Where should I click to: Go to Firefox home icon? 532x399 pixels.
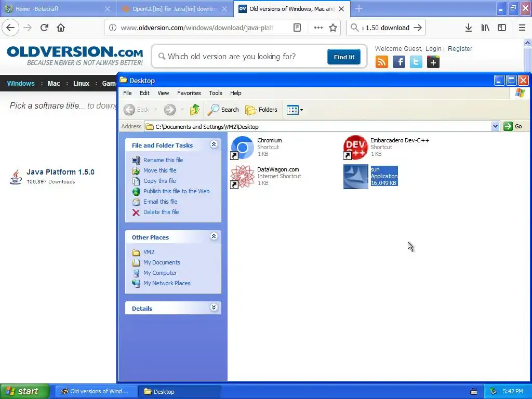[61, 28]
